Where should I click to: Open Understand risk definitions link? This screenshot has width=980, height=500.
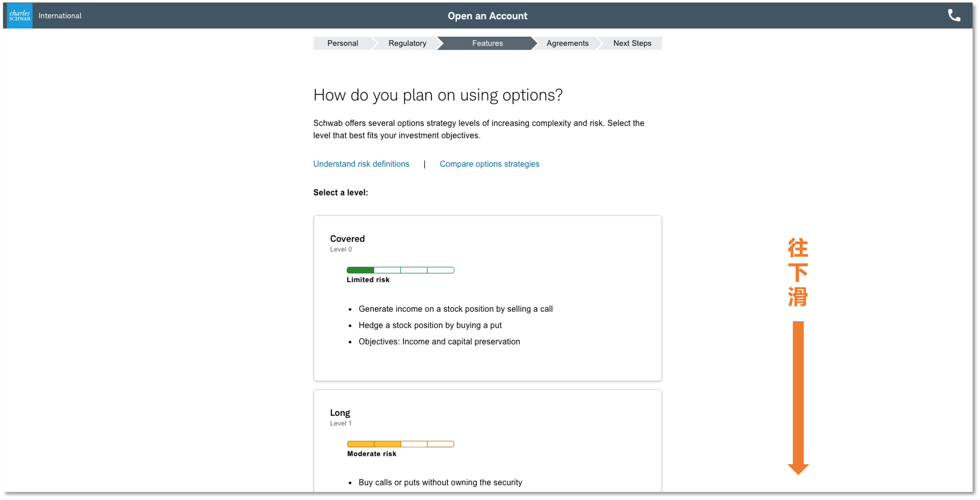click(x=361, y=164)
